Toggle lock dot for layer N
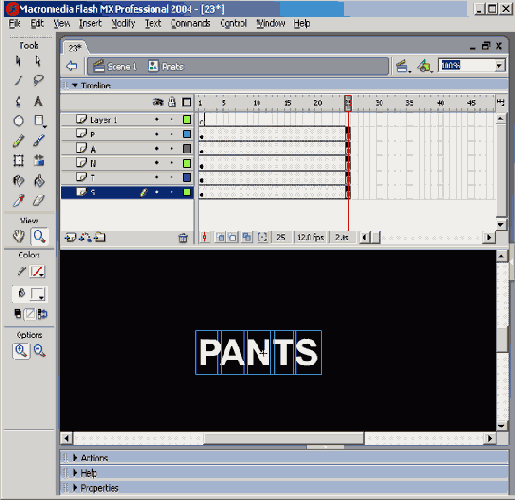This screenshot has height=500, width=515. click(172, 163)
